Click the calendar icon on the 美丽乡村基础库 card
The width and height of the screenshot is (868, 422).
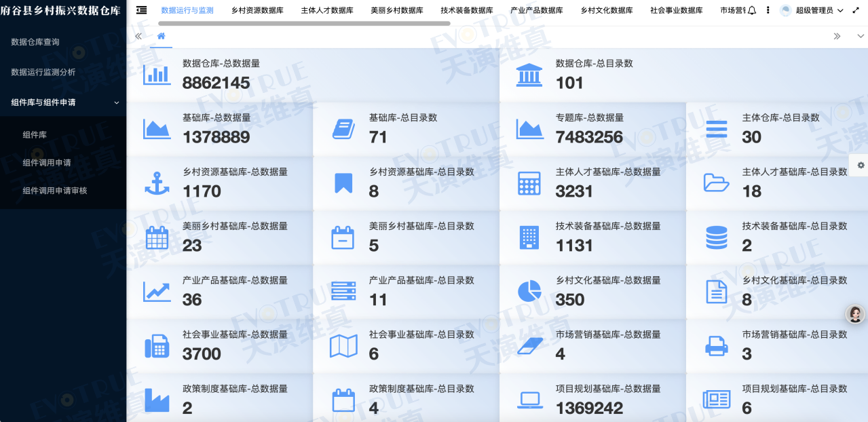[x=157, y=237]
